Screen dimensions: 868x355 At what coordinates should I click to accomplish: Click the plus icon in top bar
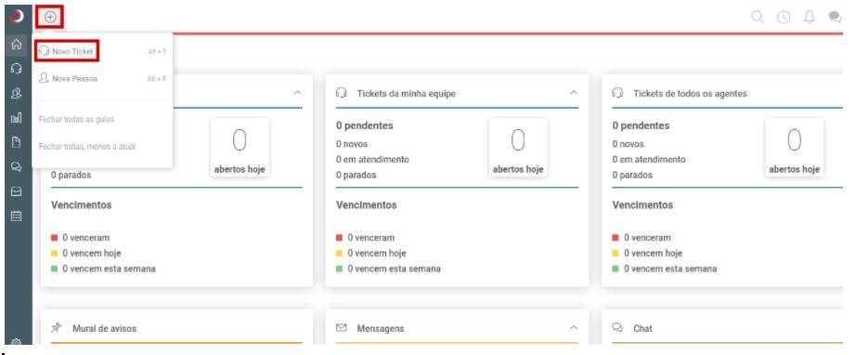(x=50, y=17)
